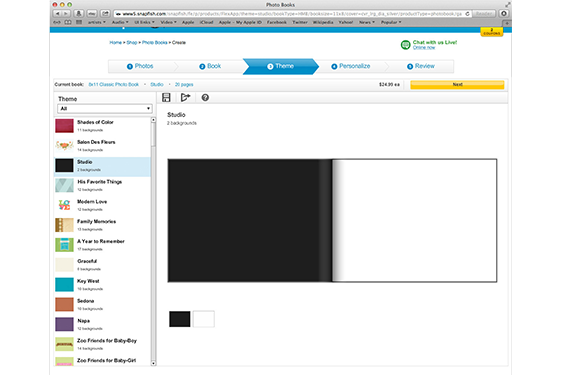The width and height of the screenshot is (566, 375).
Task: Open the Help question mark icon
Action: [205, 97]
